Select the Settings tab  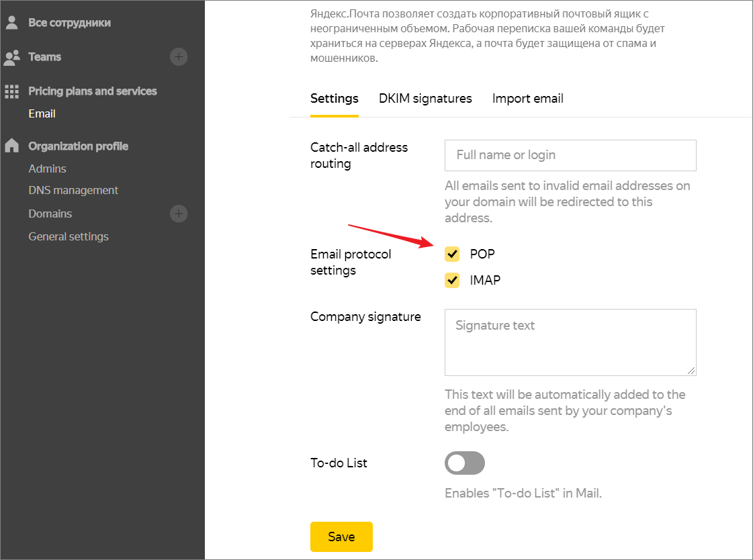[x=334, y=99]
